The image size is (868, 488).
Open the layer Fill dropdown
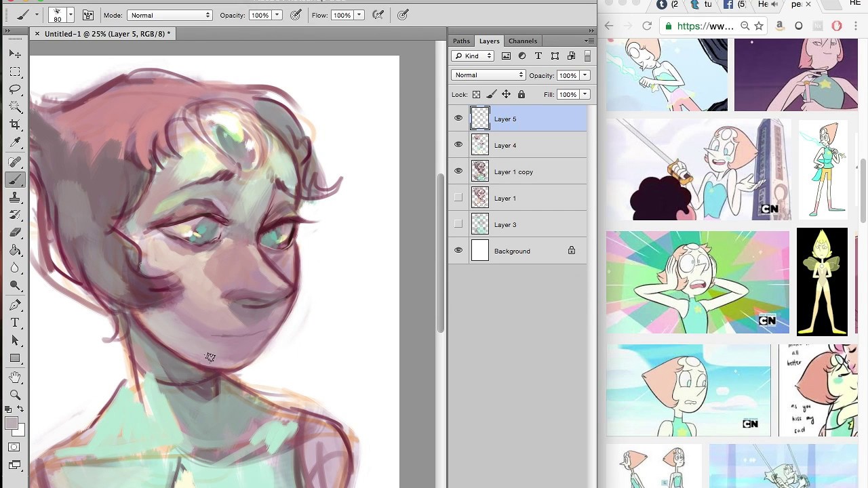[x=585, y=95]
